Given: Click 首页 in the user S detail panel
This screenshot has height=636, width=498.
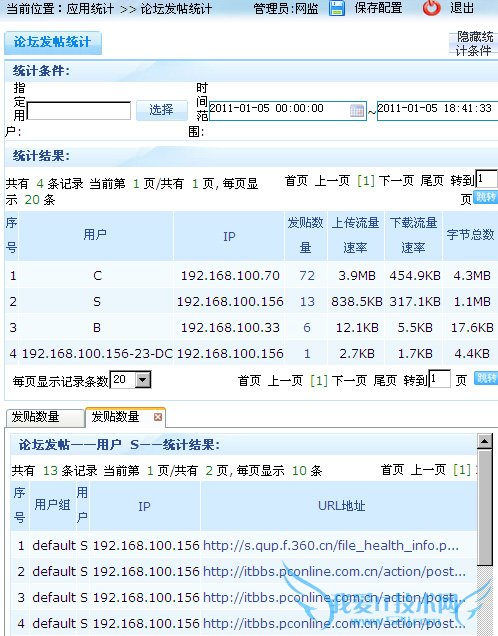Looking at the screenshot, I should click(392, 470).
